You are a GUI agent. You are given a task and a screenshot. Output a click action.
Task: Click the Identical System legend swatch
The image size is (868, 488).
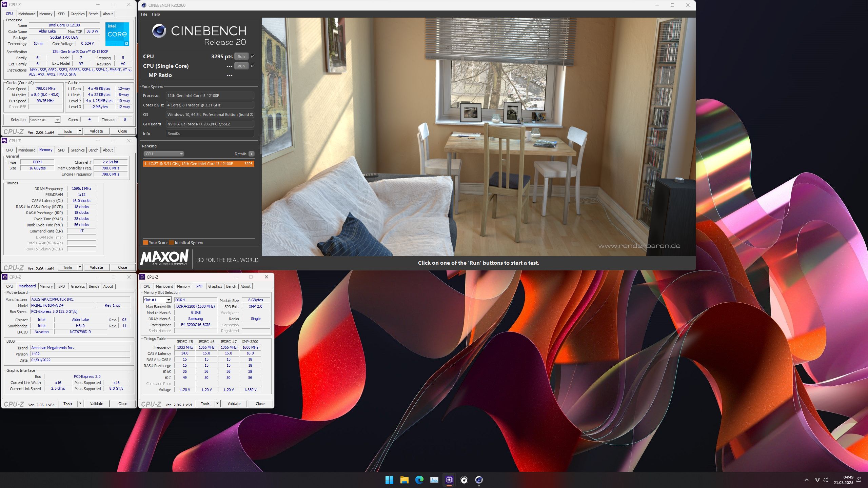point(171,243)
